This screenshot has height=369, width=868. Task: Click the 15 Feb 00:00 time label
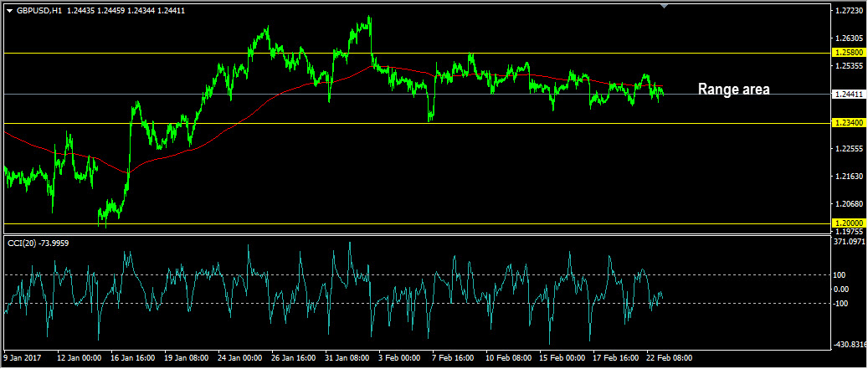(x=562, y=358)
